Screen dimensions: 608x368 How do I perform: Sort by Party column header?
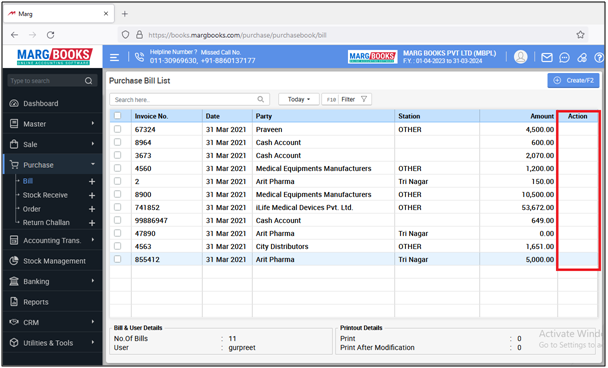(264, 116)
